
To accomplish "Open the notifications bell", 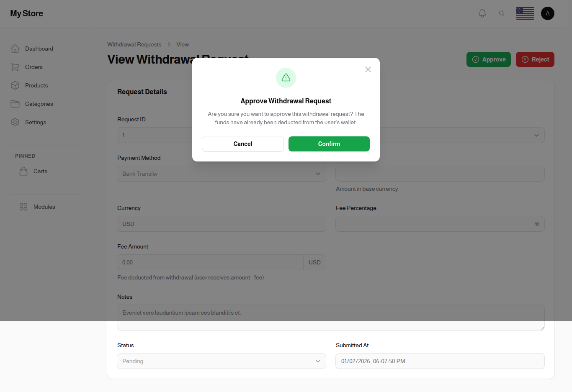I will 482,13.
